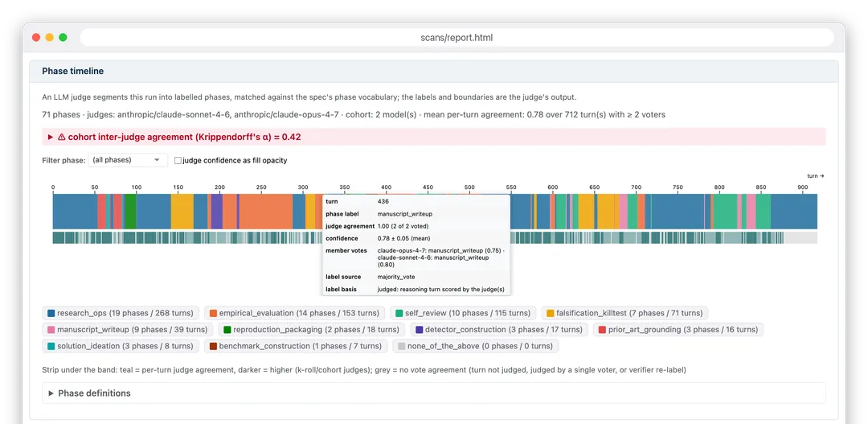Viewport: 868px width, 424px height.
Task: Click the research_ops legend chip
Action: pyautogui.click(x=121, y=313)
